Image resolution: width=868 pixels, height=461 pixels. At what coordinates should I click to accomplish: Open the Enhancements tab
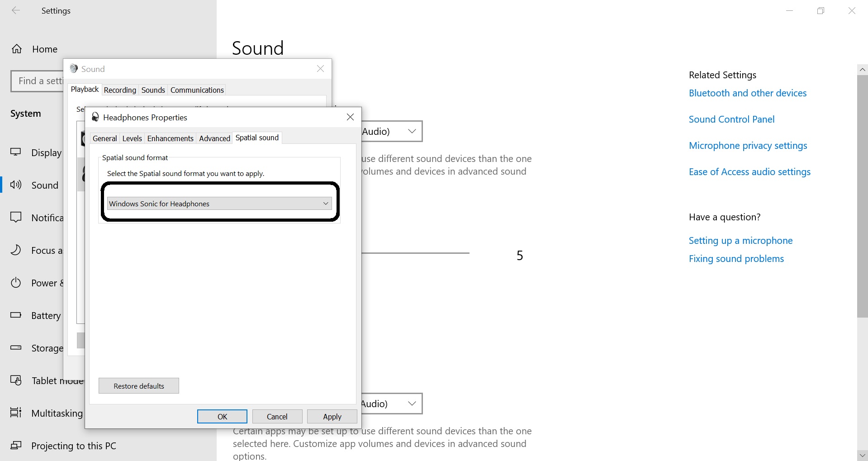170,138
